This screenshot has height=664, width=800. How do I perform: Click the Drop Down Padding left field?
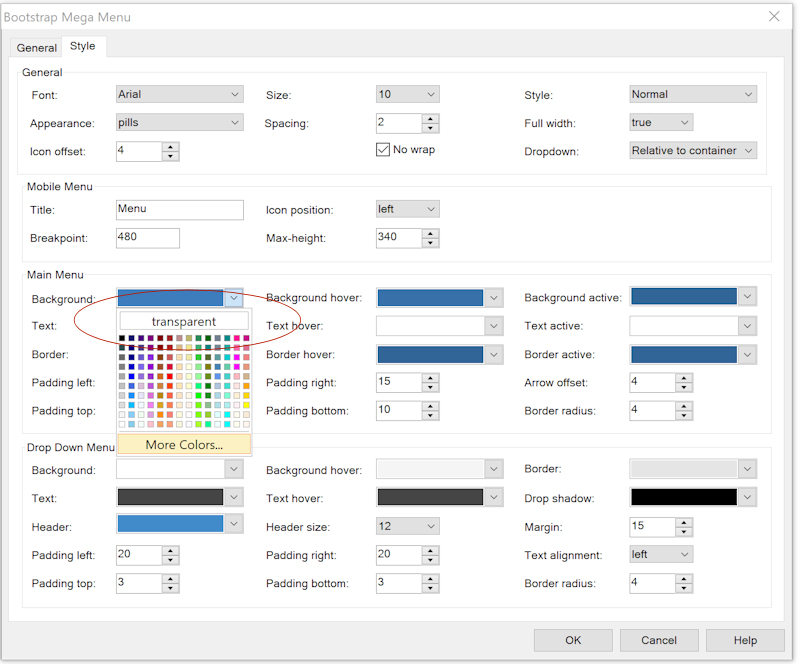[139, 555]
